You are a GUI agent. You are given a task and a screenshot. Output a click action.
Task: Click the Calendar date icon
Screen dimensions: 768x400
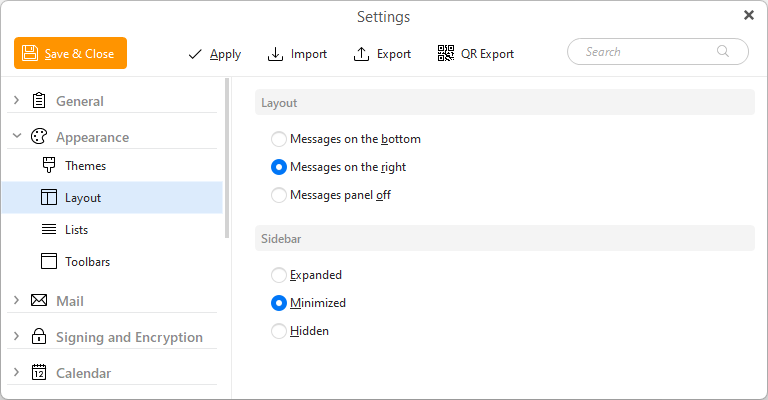point(39,372)
